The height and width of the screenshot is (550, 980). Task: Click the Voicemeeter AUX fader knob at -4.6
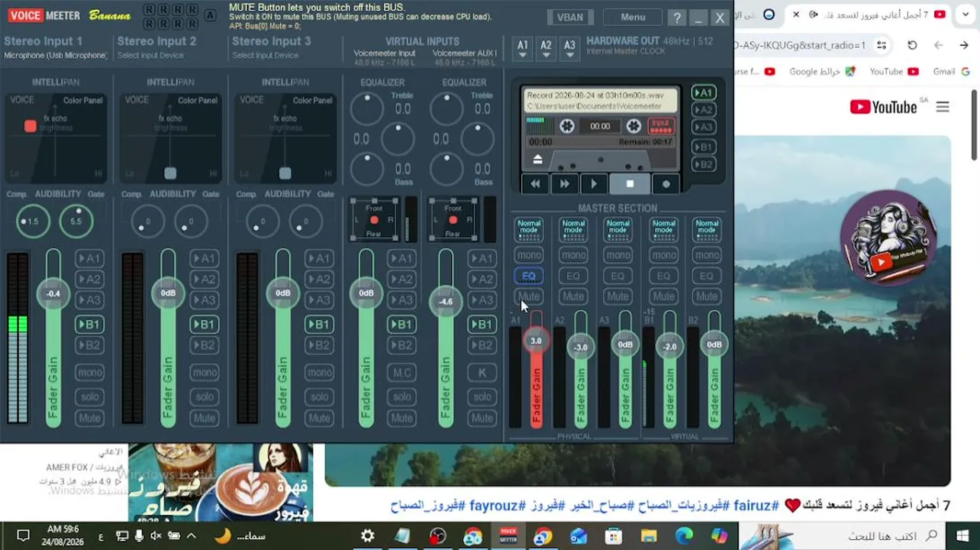446,301
